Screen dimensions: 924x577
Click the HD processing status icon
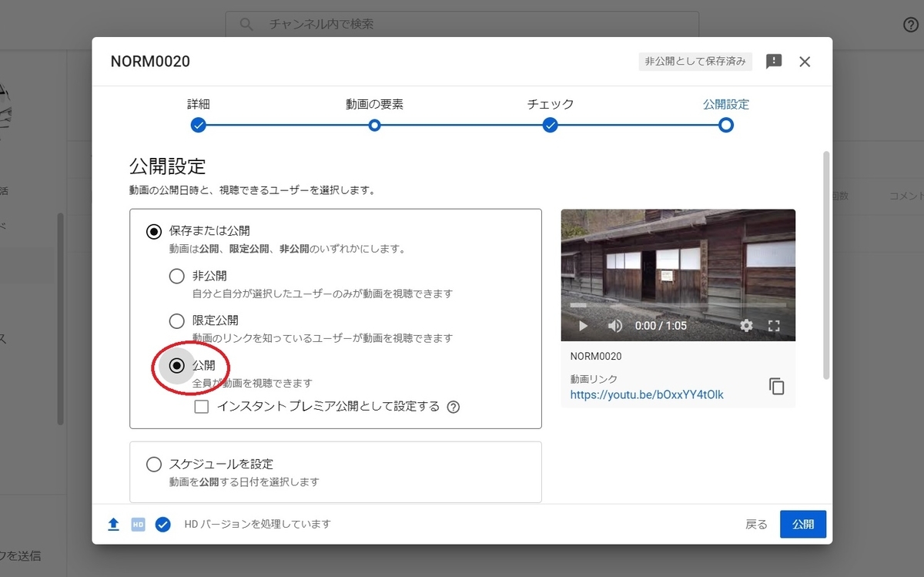pos(138,525)
